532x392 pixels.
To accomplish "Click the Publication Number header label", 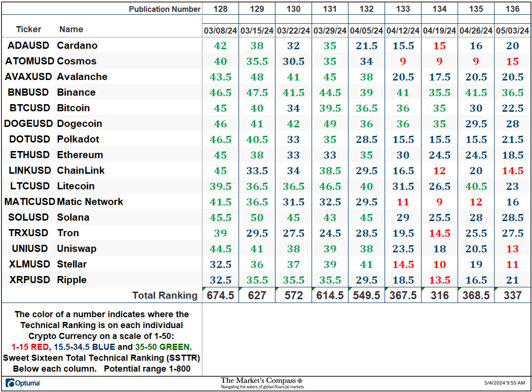I will pyautogui.click(x=164, y=9).
